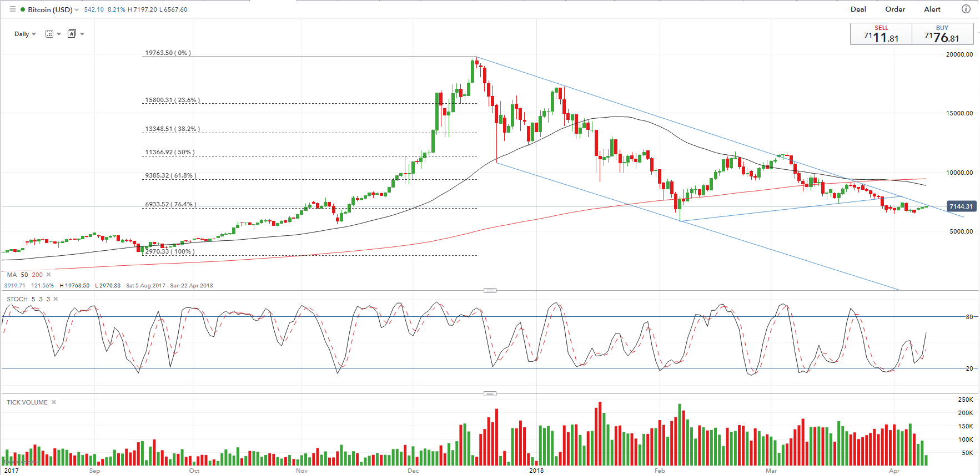Viewport: 980px width, 475px height.
Task: Click the 2018 label on time axis
Action: (x=536, y=471)
